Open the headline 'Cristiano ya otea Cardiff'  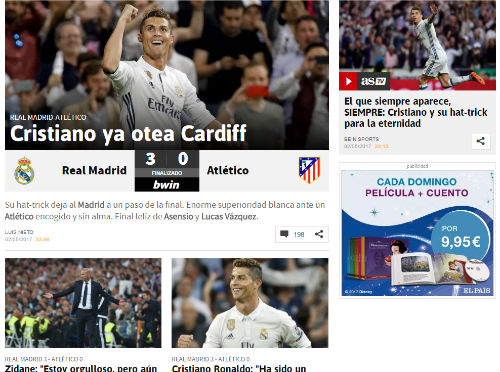[x=128, y=134]
